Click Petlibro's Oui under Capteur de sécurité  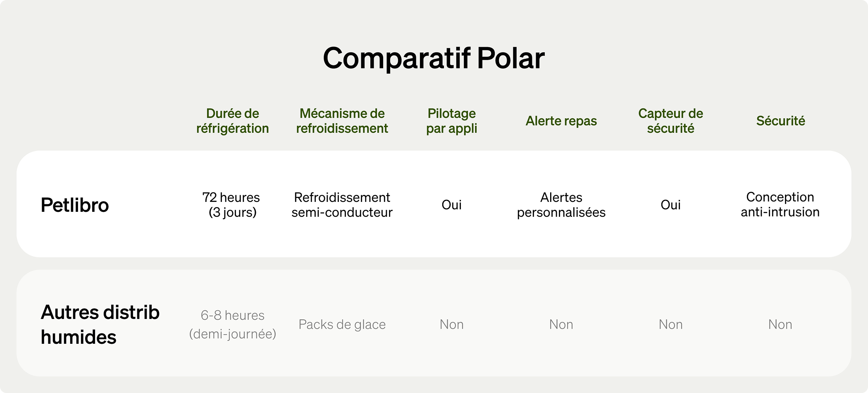point(670,205)
